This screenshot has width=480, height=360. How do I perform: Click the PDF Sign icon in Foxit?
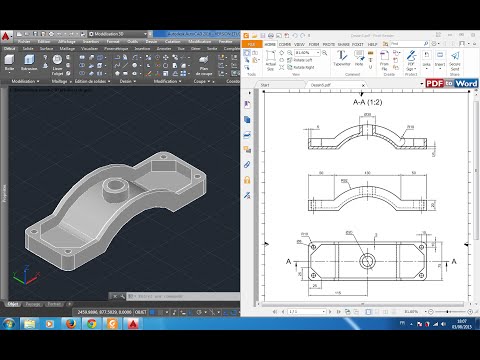(411, 61)
